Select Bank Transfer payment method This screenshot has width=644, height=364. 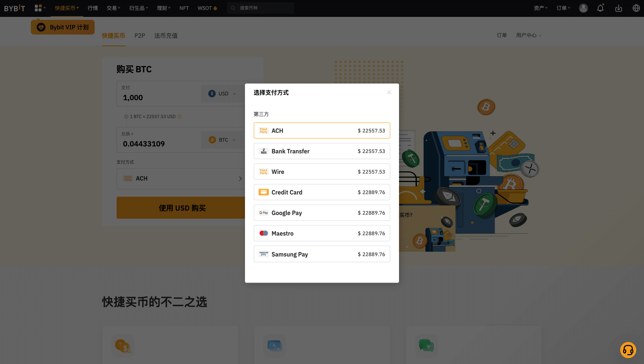click(322, 151)
